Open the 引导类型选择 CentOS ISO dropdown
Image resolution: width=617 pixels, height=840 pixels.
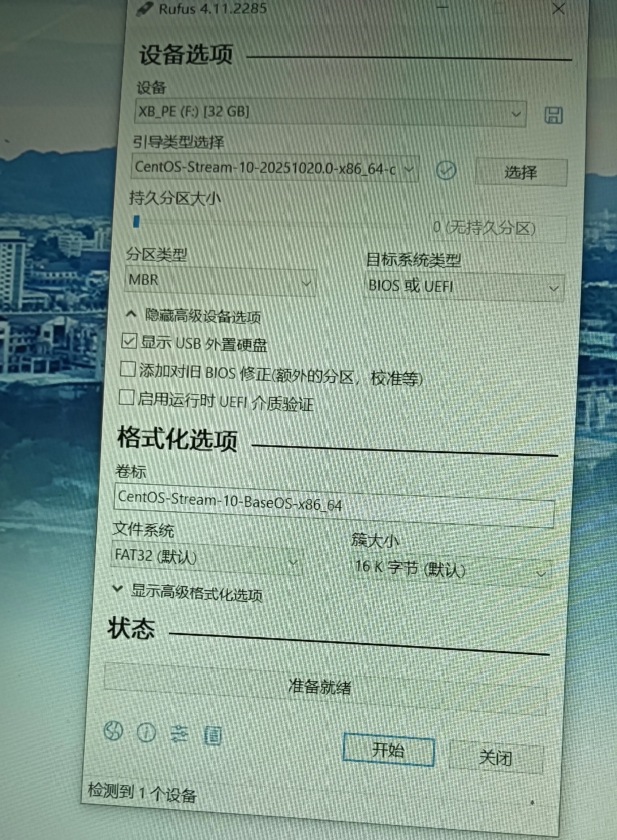tap(275, 168)
